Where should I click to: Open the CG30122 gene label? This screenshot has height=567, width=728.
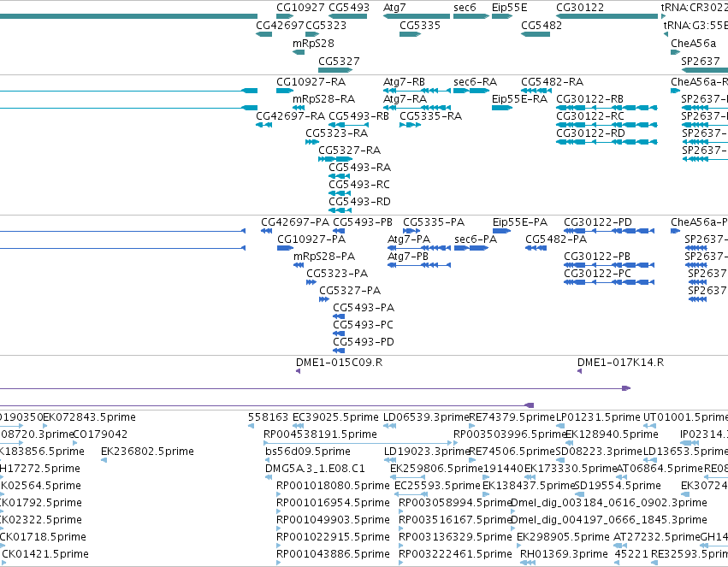pyautogui.click(x=580, y=8)
